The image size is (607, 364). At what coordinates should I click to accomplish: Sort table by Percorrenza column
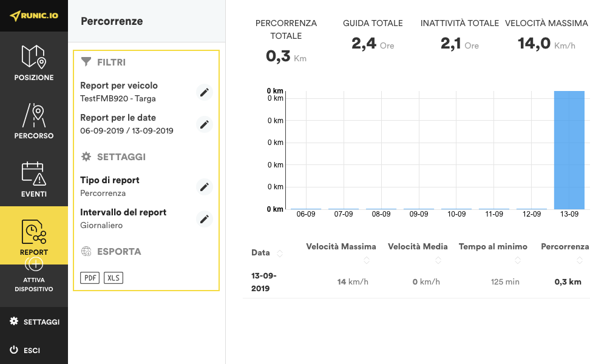point(580,260)
